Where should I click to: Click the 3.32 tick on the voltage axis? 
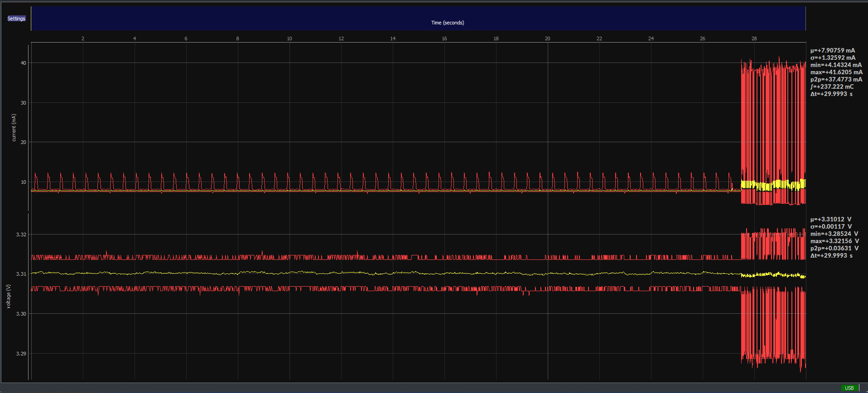point(21,235)
